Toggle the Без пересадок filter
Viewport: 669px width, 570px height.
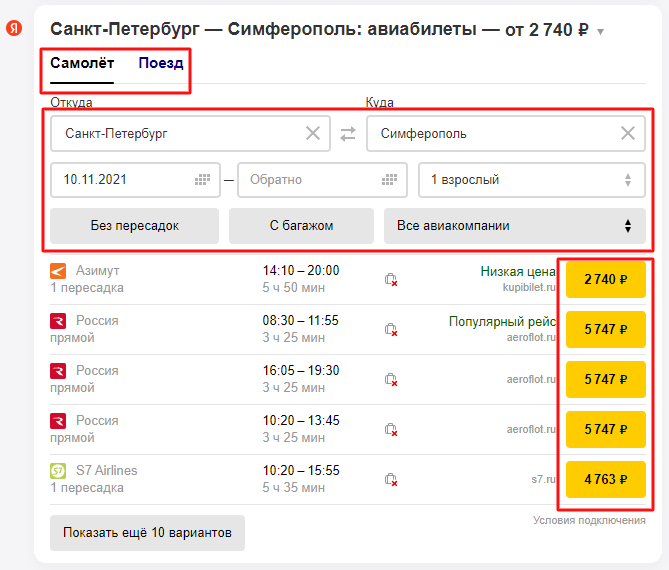(x=134, y=226)
